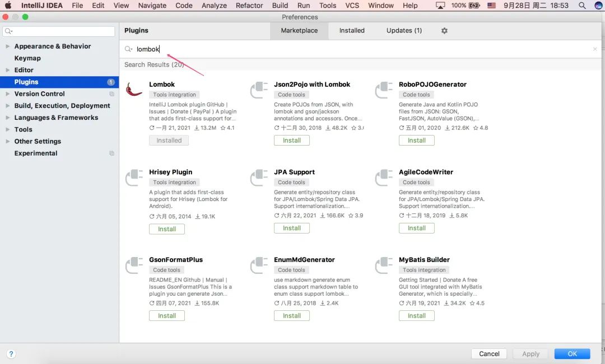This screenshot has height=364, width=605.
Task: Click the MyBatis Builder plugin icon
Action: pos(384,265)
